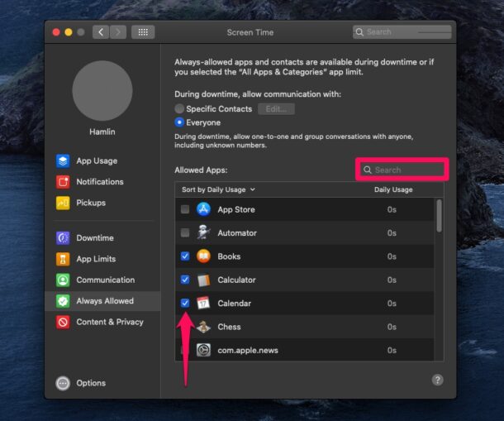Focus the Allowed Apps search field
Image resolution: width=504 pixels, height=421 pixels.
(402, 170)
